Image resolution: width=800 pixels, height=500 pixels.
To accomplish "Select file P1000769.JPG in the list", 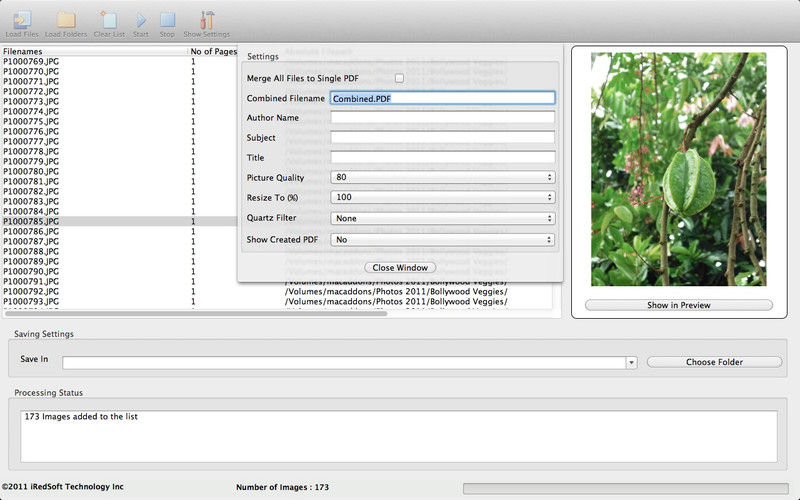I will 31,61.
